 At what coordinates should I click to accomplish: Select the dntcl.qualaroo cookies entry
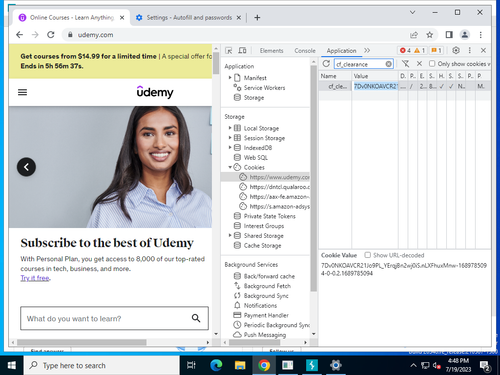coord(279,187)
